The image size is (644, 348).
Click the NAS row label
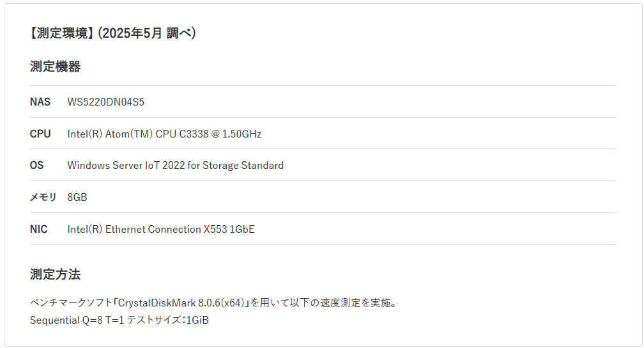(40, 102)
